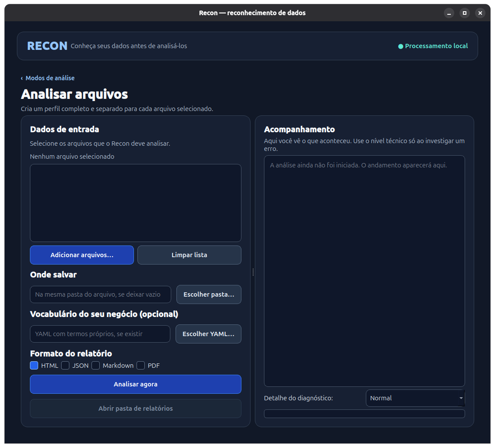Click the empty selected files list box
Screen dimensions: 495x448
(135, 203)
